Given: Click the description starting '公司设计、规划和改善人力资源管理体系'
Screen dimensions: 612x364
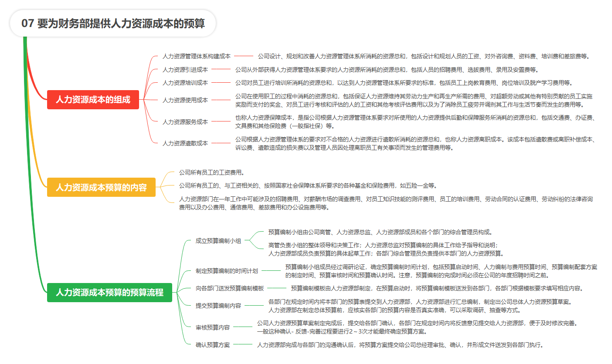Looking at the screenshot, I should [424, 56].
